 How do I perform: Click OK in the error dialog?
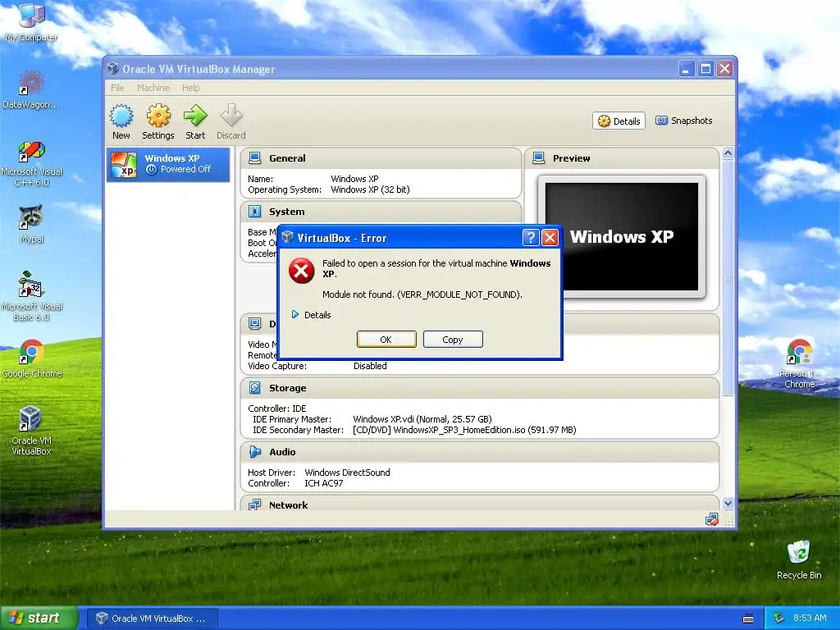[386, 339]
